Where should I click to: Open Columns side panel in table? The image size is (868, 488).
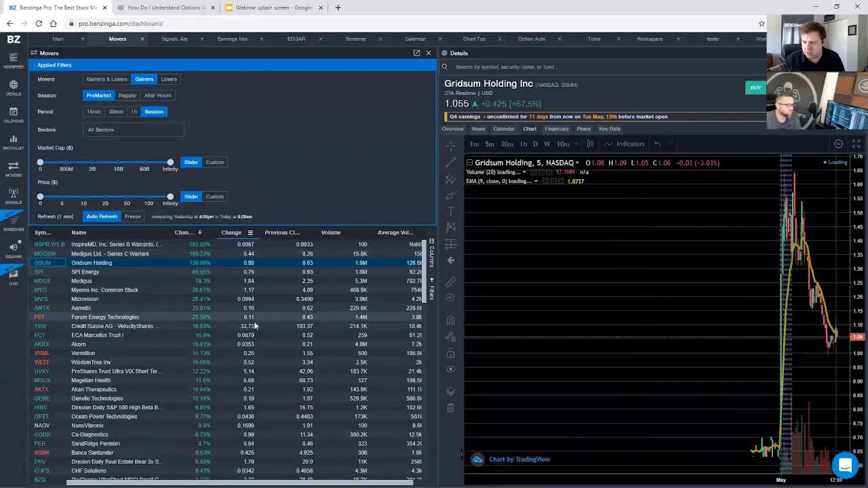pyautogui.click(x=431, y=252)
